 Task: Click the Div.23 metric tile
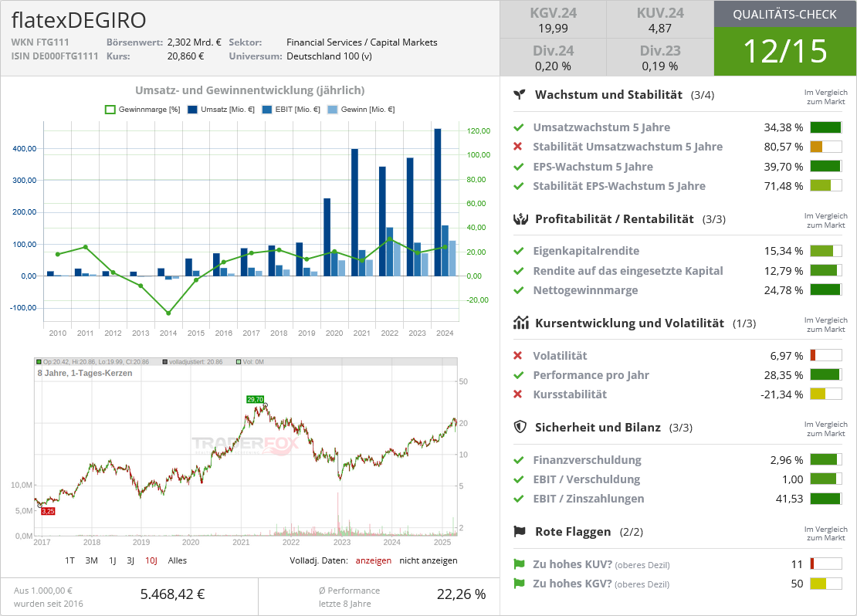coord(660,57)
